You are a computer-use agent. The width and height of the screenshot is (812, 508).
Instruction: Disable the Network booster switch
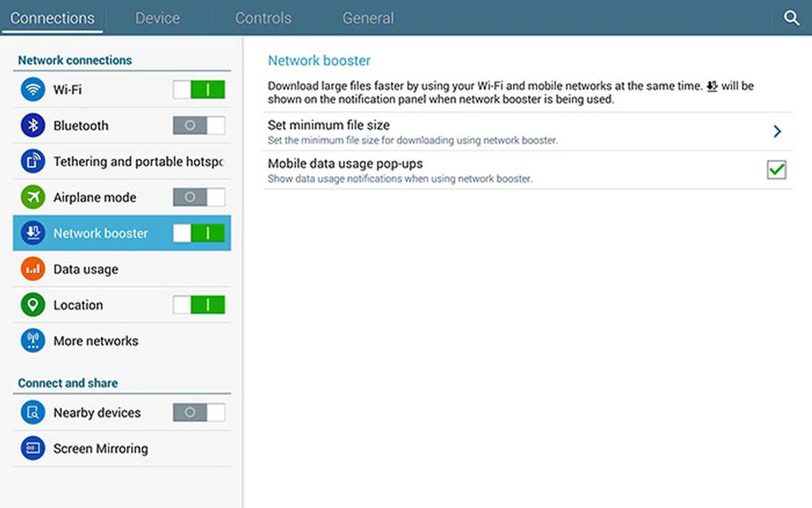coord(199,233)
